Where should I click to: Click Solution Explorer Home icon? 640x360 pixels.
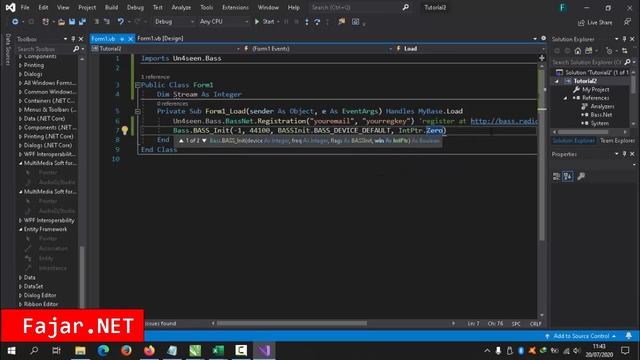click(x=578, y=51)
